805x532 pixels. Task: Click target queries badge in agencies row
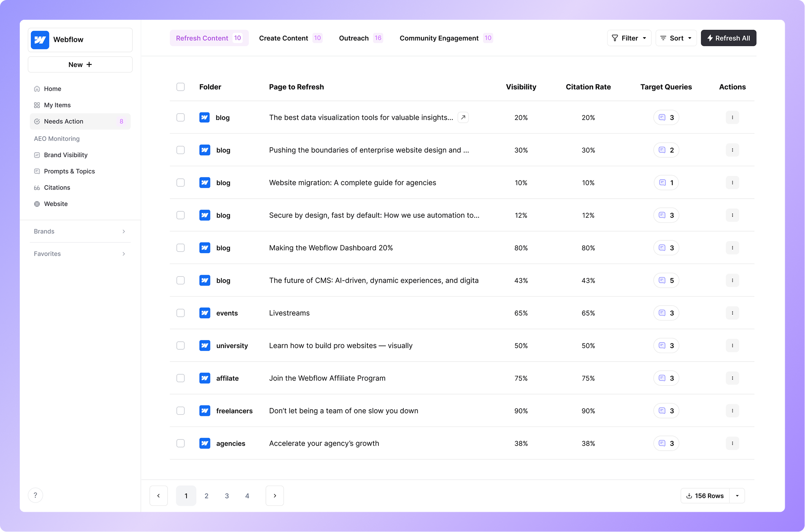click(666, 443)
